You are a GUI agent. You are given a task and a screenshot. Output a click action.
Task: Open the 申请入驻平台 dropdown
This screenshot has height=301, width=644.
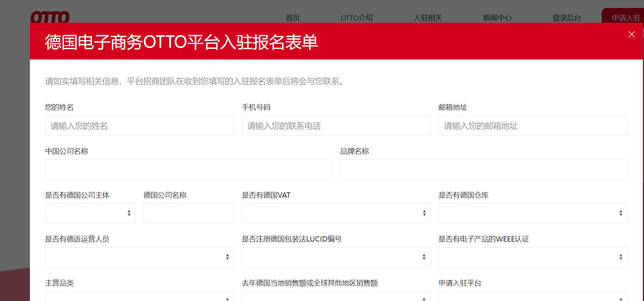533,296
